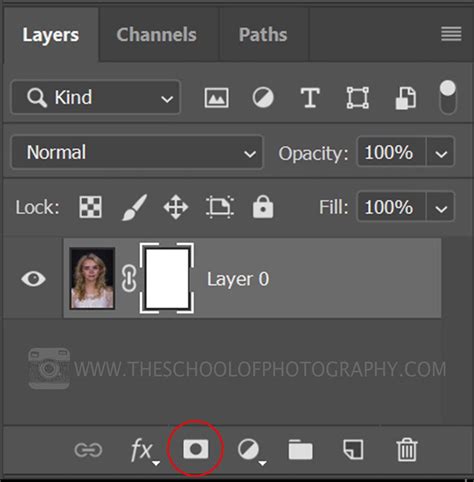Click the Layer 0 name
The width and height of the screenshot is (474, 482).
click(x=238, y=279)
